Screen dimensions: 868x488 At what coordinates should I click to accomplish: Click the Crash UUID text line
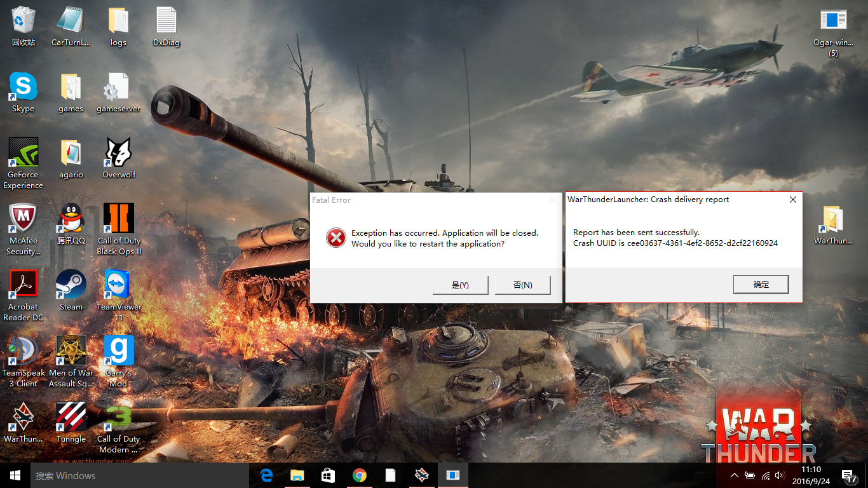pos(675,243)
